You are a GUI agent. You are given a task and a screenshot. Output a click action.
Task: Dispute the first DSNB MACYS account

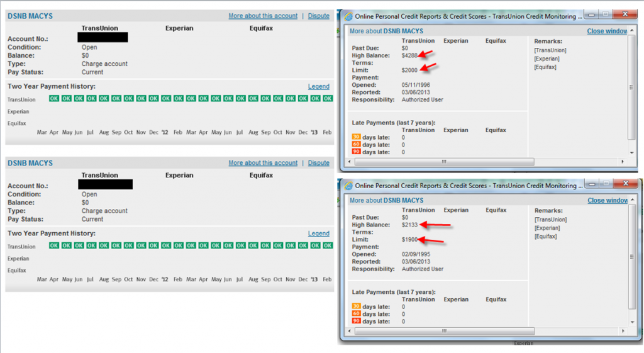coord(318,16)
